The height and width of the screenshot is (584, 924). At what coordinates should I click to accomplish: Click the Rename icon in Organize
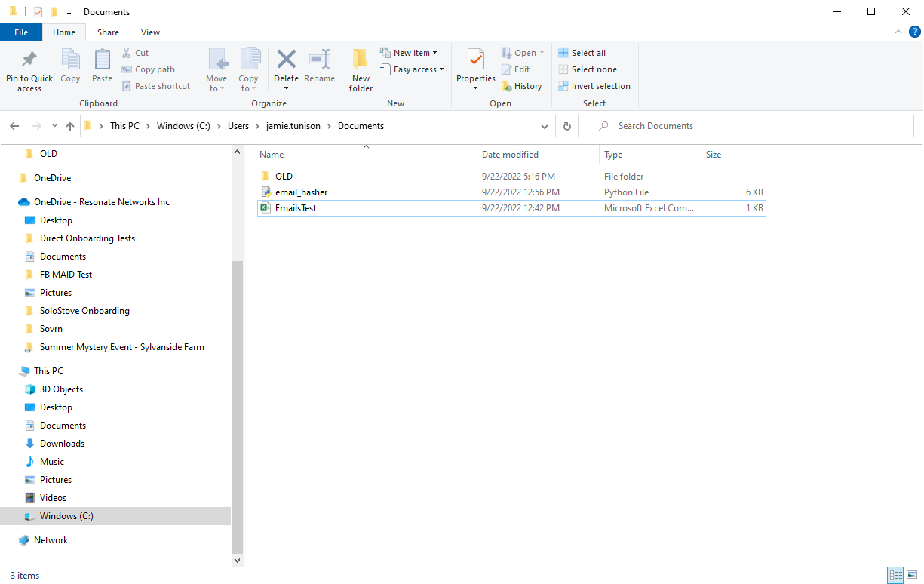(x=320, y=60)
